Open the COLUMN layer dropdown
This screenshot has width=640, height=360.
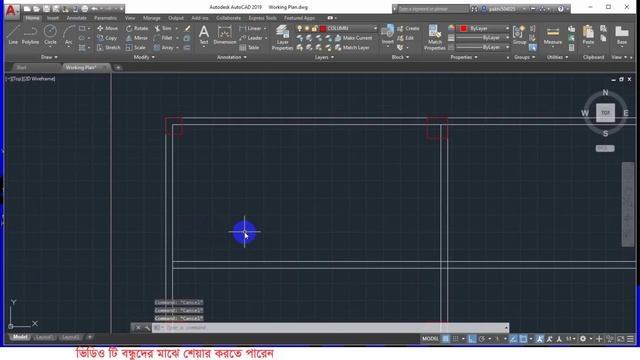point(375,28)
